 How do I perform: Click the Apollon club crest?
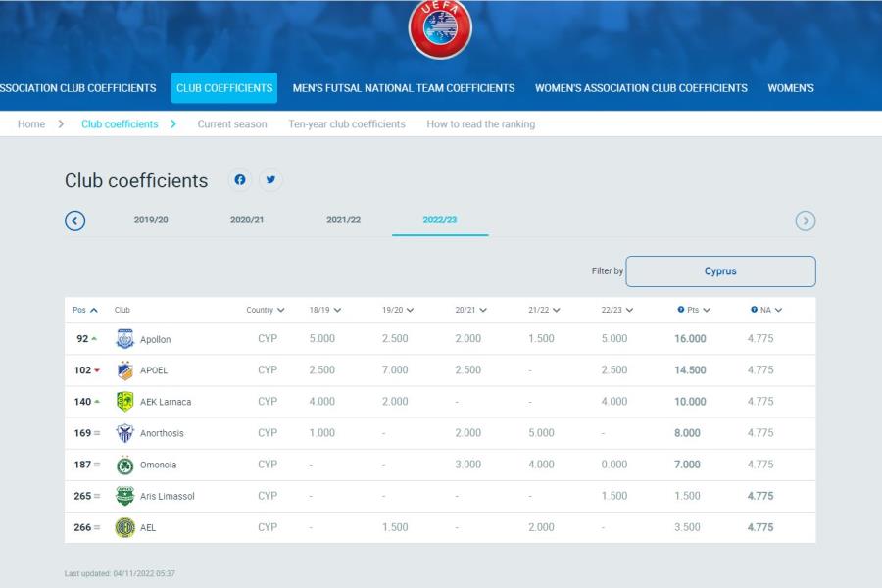pyautogui.click(x=124, y=339)
